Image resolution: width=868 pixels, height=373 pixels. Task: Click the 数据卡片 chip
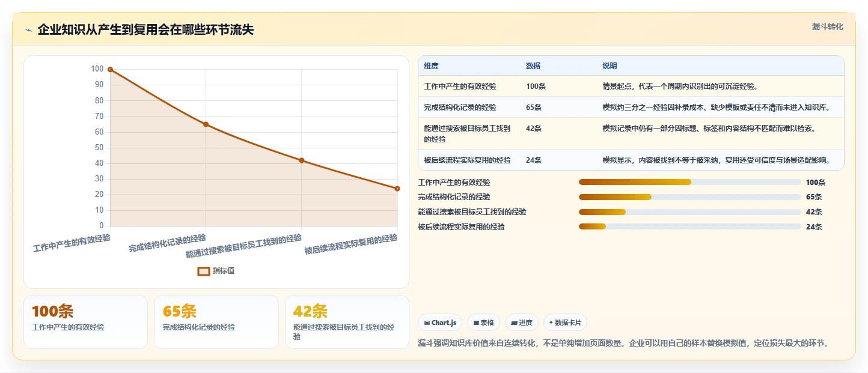565,323
